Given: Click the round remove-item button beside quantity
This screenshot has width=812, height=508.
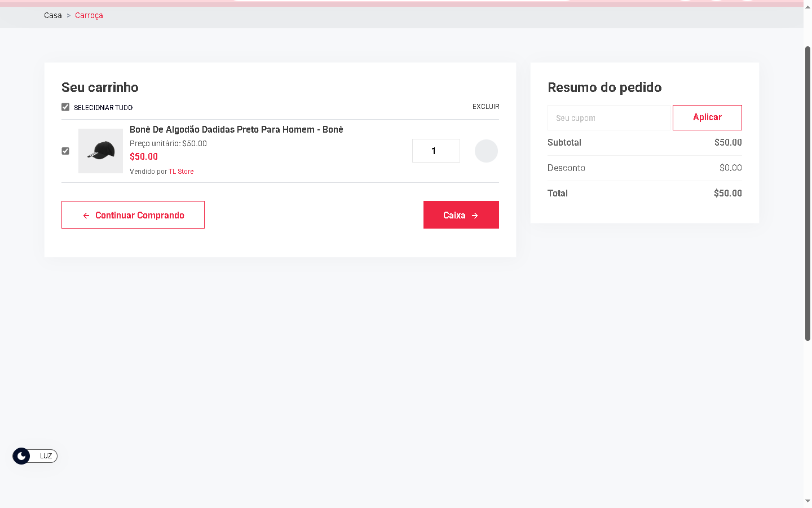Looking at the screenshot, I should point(486,151).
